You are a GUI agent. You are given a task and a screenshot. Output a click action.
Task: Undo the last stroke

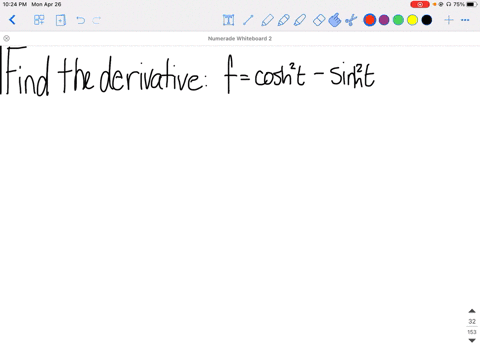pos(80,20)
